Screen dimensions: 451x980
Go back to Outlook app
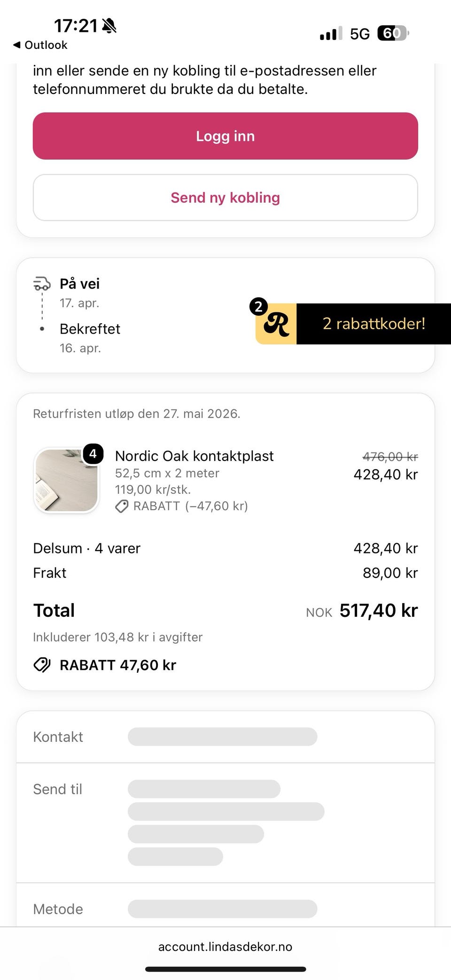[40, 45]
